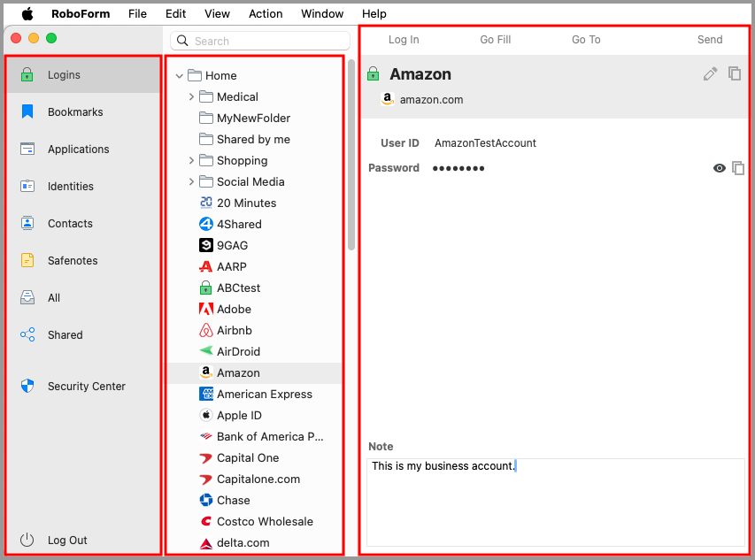Click the Shared icon in sidebar
Screen dimensions: 755x560
coord(27,335)
